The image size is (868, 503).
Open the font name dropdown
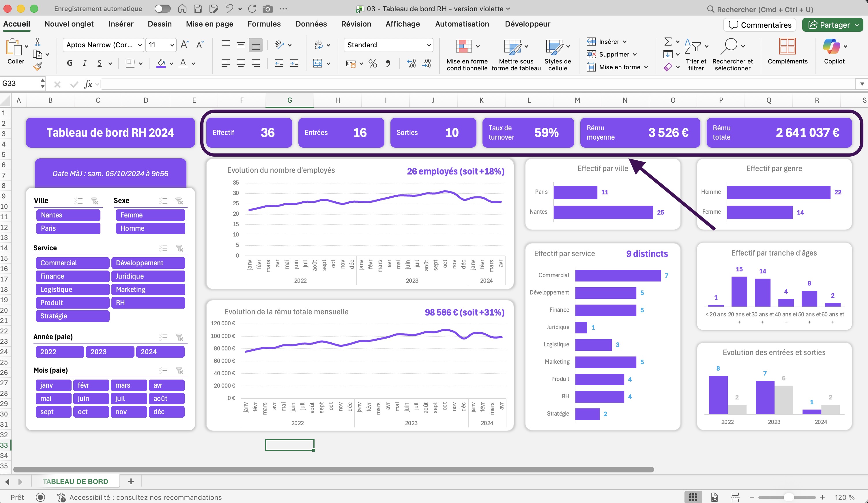[139, 45]
